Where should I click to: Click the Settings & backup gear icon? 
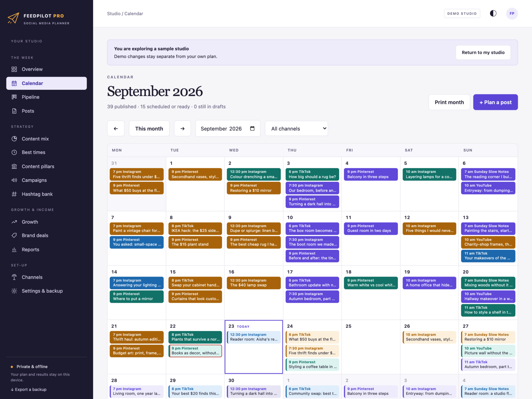14,291
